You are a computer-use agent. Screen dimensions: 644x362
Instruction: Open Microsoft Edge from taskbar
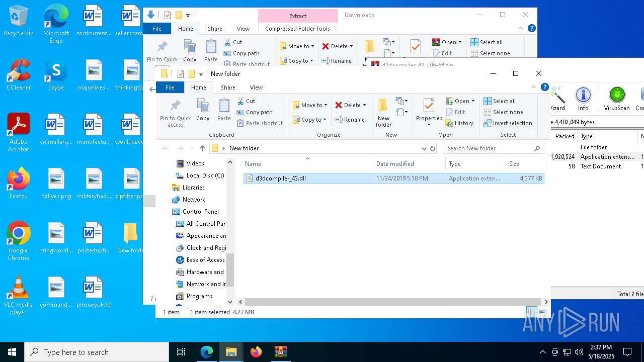click(x=207, y=352)
